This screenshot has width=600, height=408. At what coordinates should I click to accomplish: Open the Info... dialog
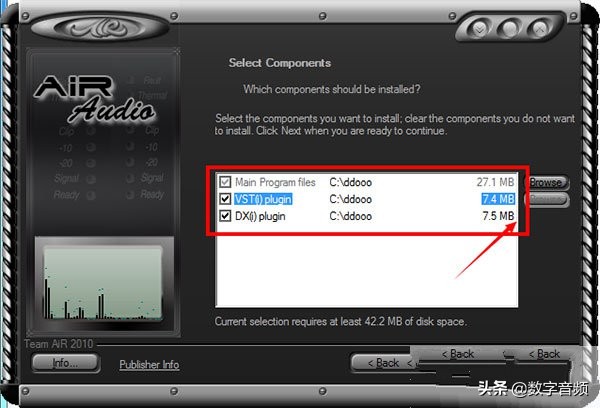tap(65, 363)
